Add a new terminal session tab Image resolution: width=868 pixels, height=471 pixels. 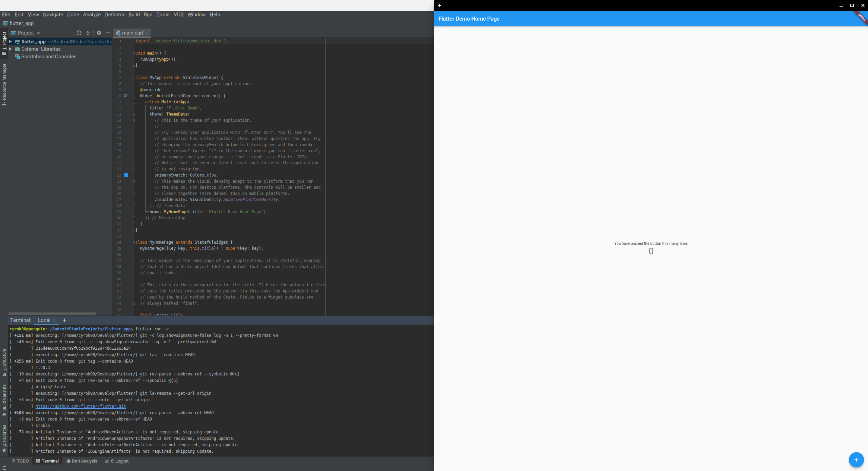pos(64,320)
